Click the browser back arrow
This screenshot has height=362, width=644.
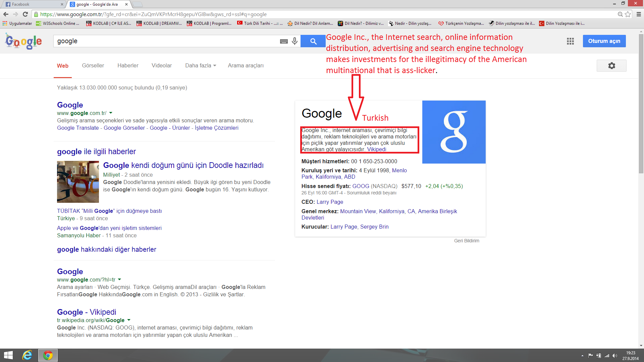coord(6,14)
